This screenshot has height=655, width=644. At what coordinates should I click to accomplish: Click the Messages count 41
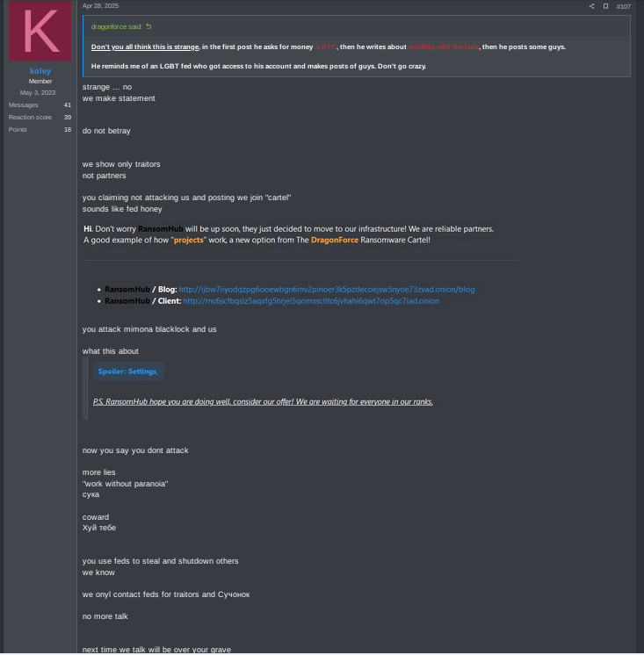click(x=68, y=104)
